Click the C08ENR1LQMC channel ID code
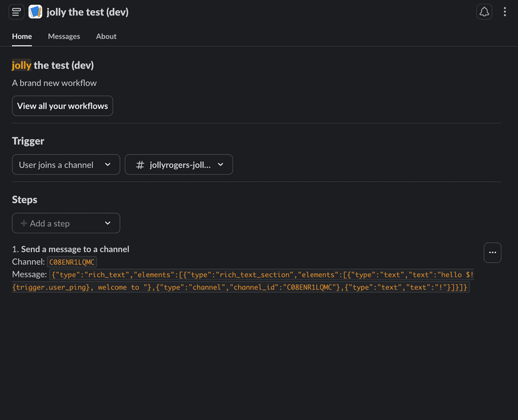The height and width of the screenshot is (420, 518). click(x=72, y=262)
